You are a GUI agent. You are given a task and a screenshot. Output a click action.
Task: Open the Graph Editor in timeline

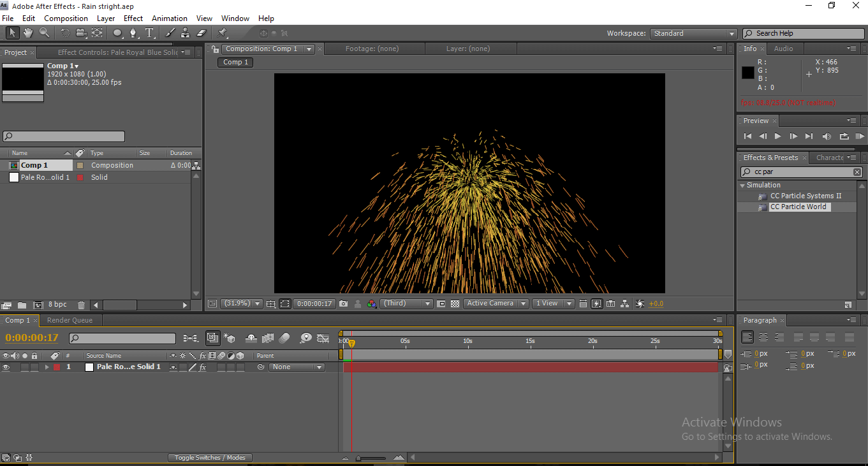(323, 339)
